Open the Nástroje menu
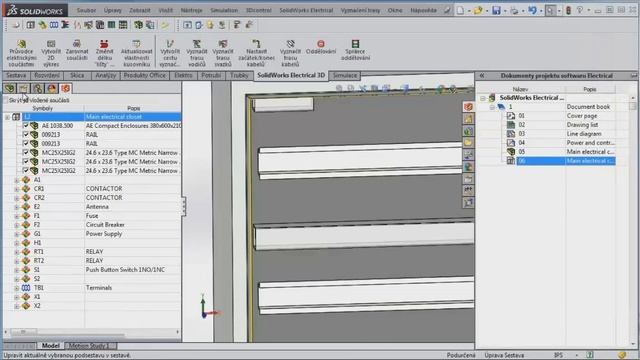This screenshot has height=360, width=640. coord(191,10)
